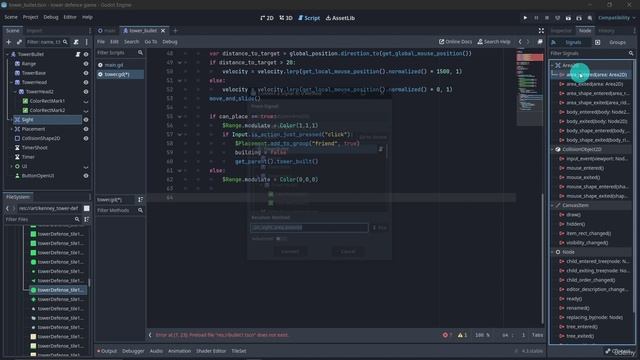Switch to 3D workspace
Screen dimensions: 640x360
pos(286,18)
